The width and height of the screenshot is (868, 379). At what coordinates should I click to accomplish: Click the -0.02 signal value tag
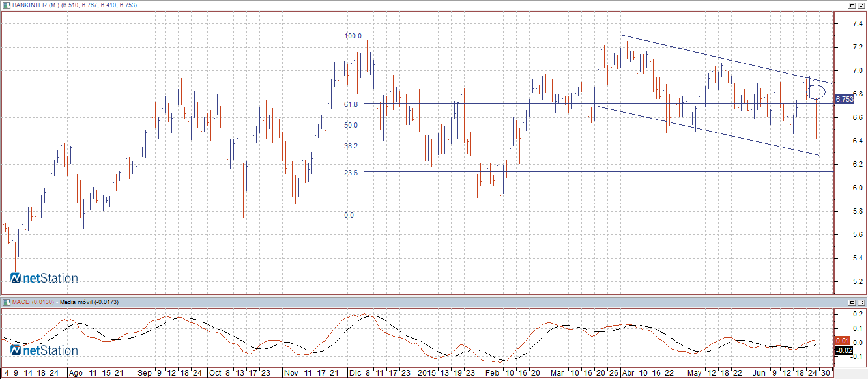tap(843, 351)
